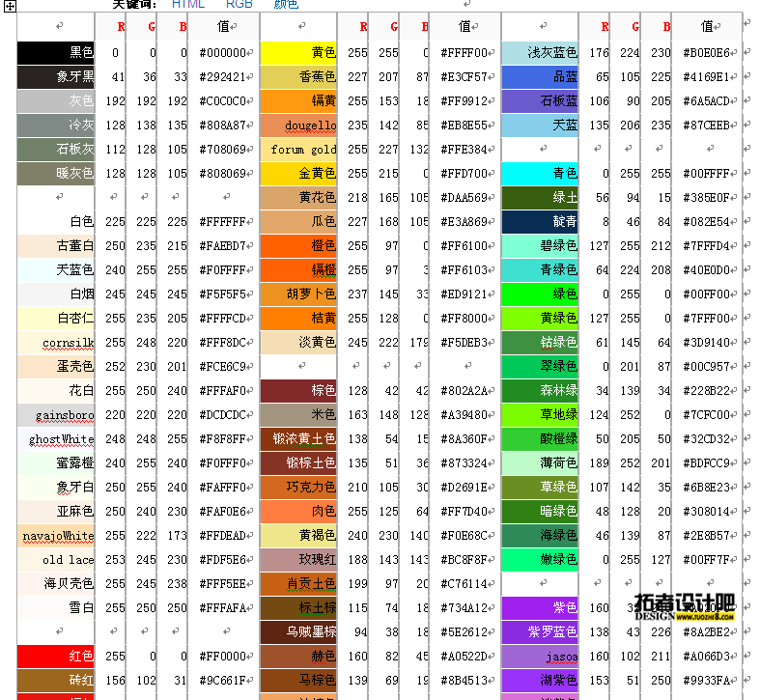Click the #FAEBD7 value cell
760x700 pixels.
pos(223,246)
